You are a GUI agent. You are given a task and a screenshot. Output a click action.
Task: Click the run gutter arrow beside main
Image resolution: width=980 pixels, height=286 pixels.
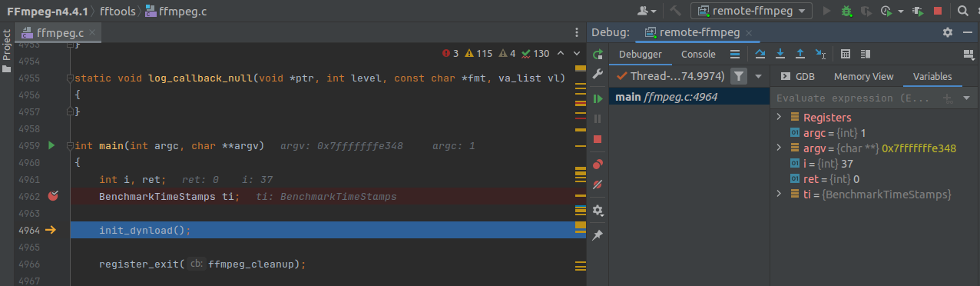(x=52, y=145)
